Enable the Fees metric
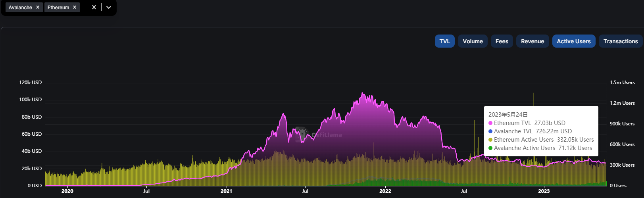This screenshot has width=644, height=198. tap(502, 41)
